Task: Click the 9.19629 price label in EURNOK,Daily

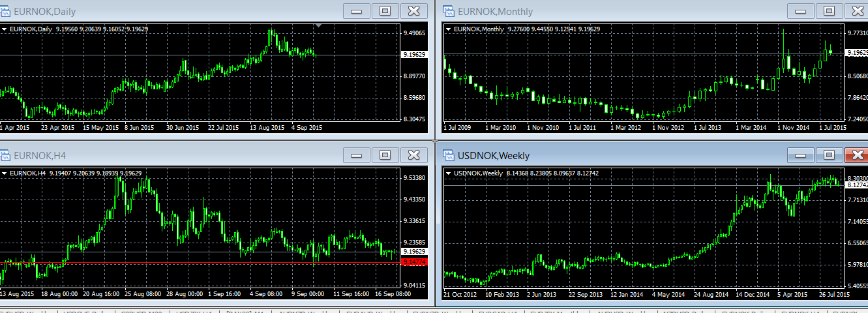Action: [x=414, y=55]
